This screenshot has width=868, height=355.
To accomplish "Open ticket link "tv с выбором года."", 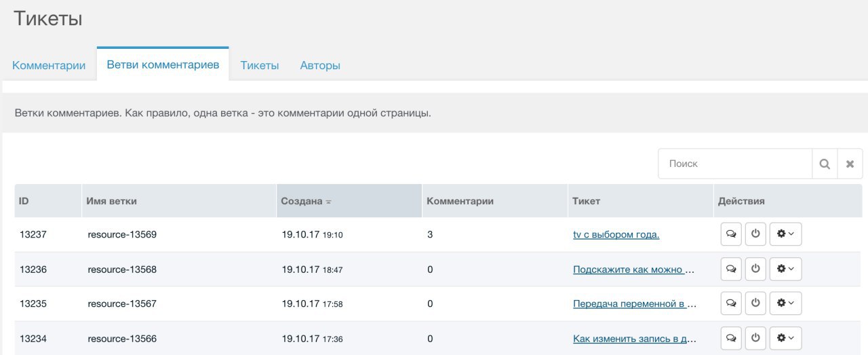I will 616,235.
